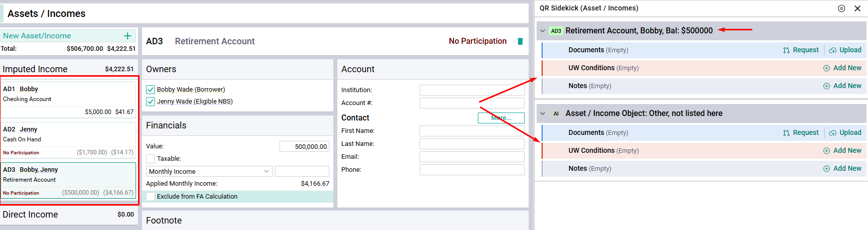Select AD1 Bobby Checking Account item

pyautogui.click(x=68, y=100)
